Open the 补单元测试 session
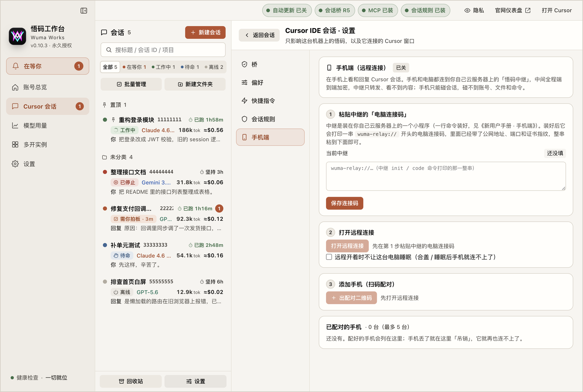 pyautogui.click(x=163, y=255)
